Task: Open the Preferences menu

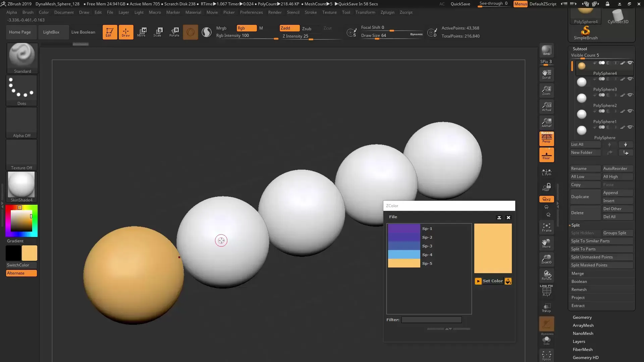Action: click(251, 12)
